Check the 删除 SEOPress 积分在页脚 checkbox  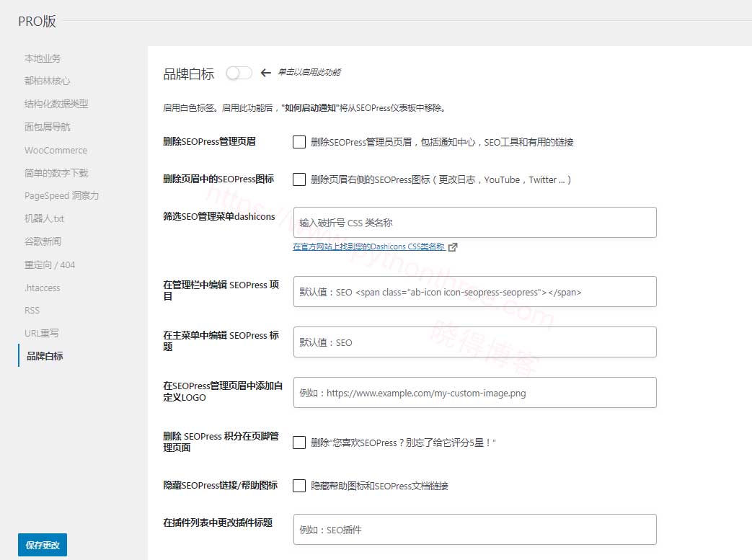tap(299, 442)
